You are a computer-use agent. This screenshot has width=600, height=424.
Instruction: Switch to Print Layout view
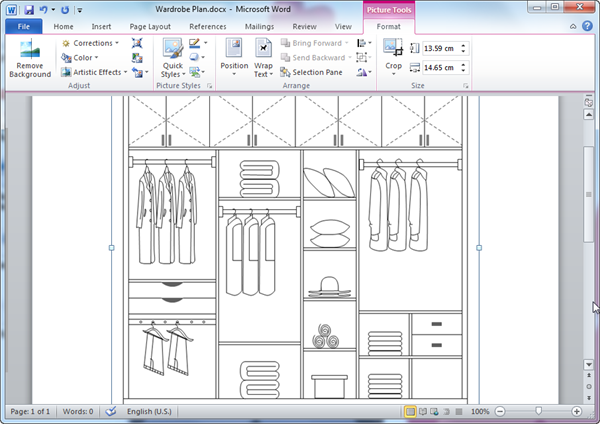tap(410, 411)
